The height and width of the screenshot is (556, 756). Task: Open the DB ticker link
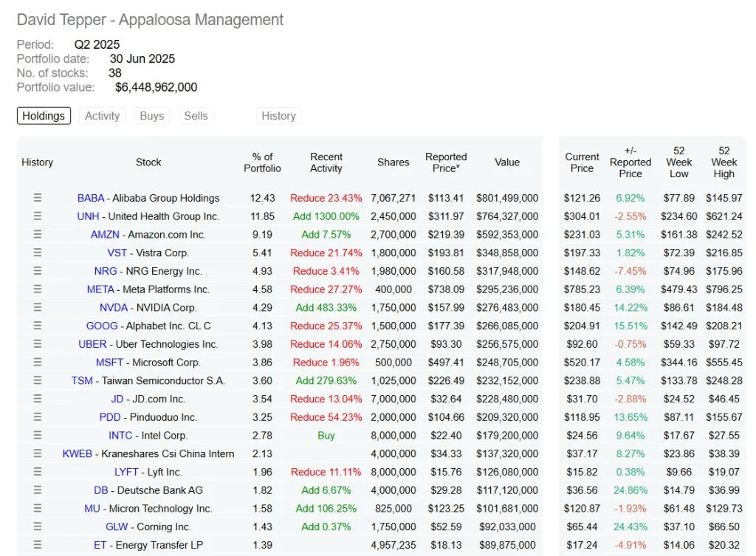tap(100, 490)
